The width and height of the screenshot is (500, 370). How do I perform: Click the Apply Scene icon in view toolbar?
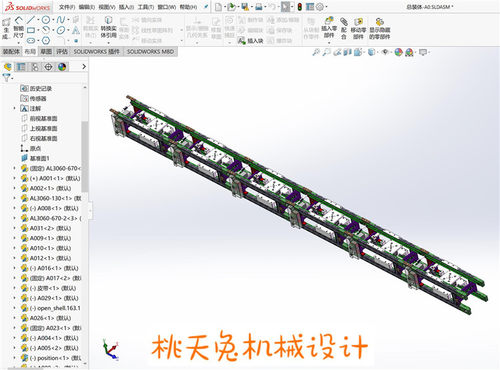point(409,52)
